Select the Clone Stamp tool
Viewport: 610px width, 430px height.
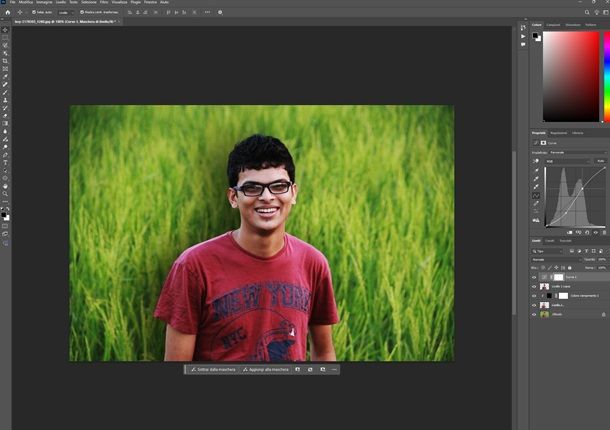click(x=5, y=100)
